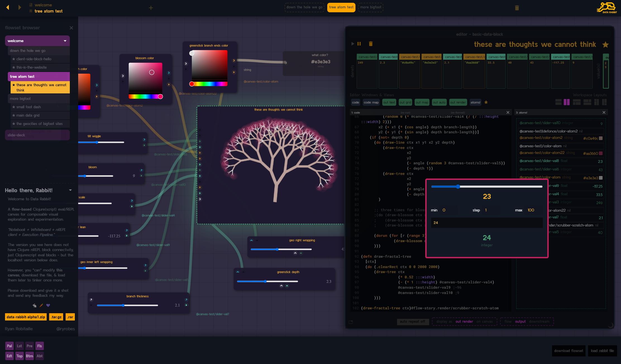The image size is (621, 364).
Task: Toggle the Lst panel button
Action: tap(19, 346)
